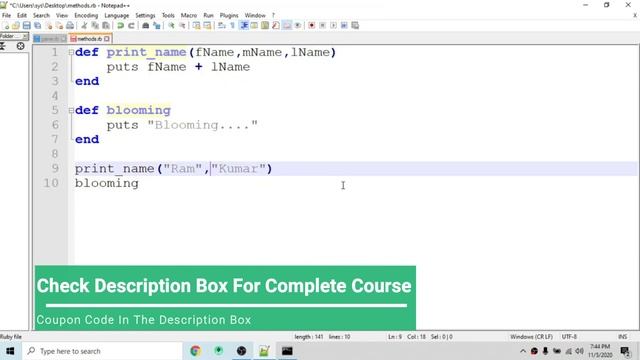Click the Zoom In toolbar icon
The image size is (640, 360).
coord(171,25)
